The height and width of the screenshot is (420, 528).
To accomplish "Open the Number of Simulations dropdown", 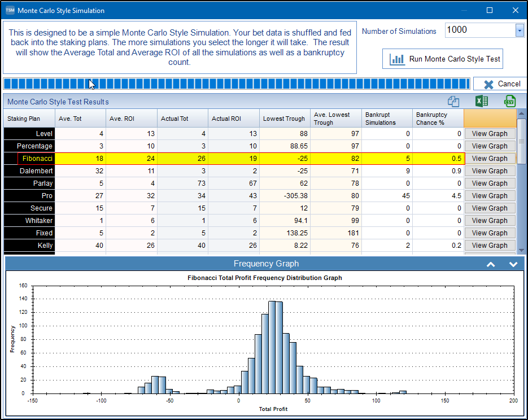I will point(520,30).
